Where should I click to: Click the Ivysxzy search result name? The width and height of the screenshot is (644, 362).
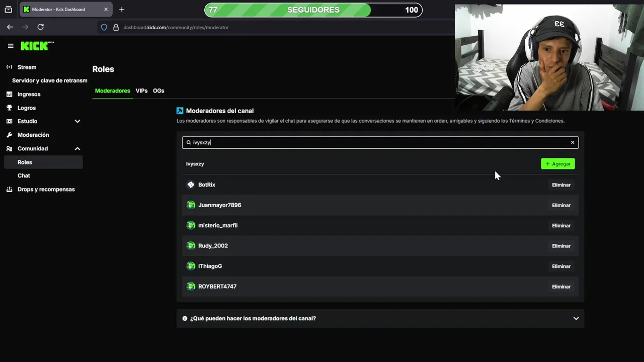(195, 164)
